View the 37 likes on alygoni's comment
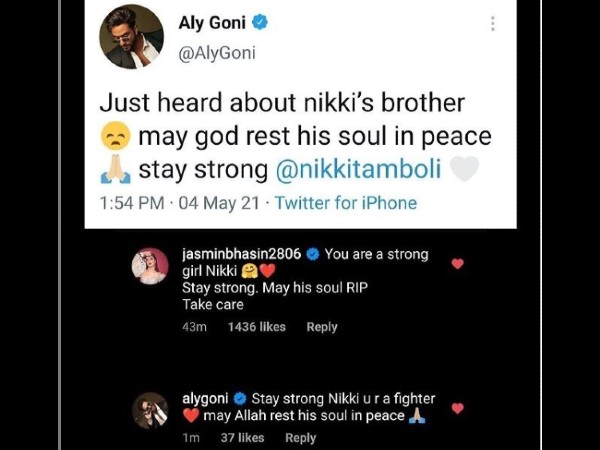 click(x=241, y=438)
